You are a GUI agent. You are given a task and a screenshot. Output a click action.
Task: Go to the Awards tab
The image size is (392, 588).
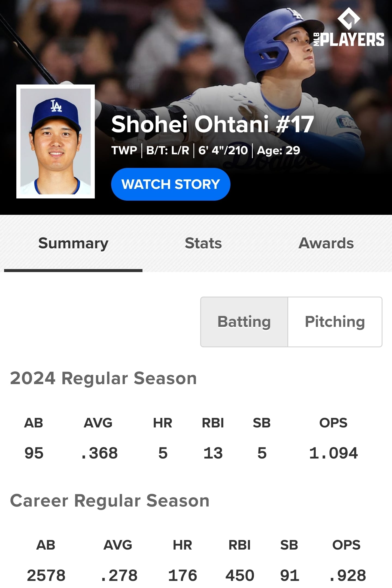pos(326,243)
